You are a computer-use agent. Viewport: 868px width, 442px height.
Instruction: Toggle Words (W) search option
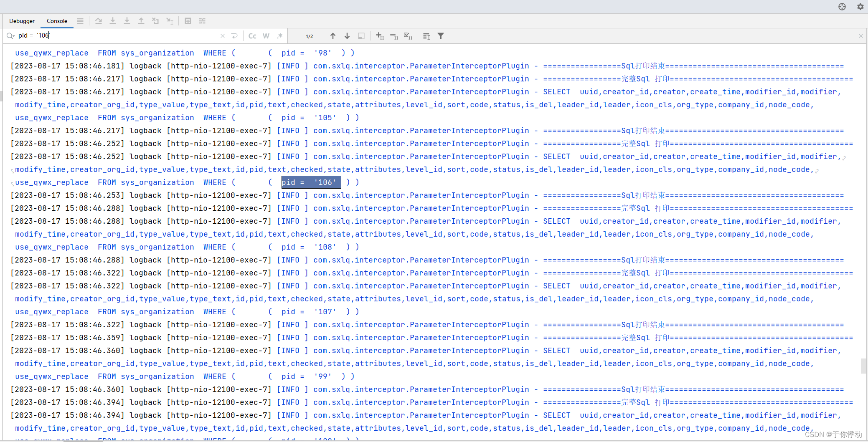pyautogui.click(x=266, y=36)
